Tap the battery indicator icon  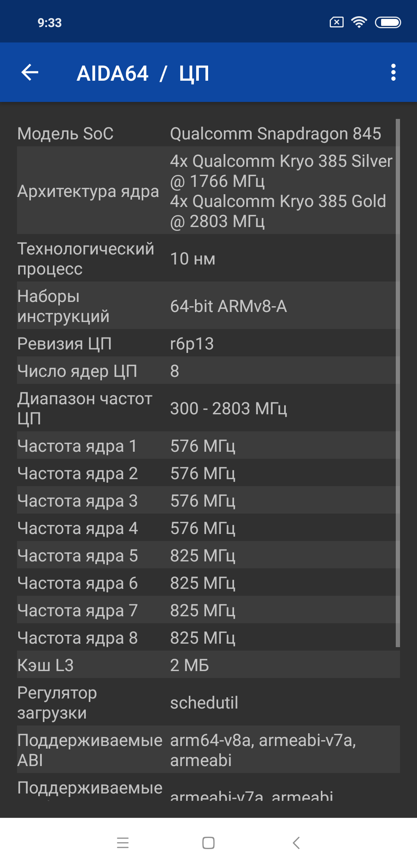point(388,23)
